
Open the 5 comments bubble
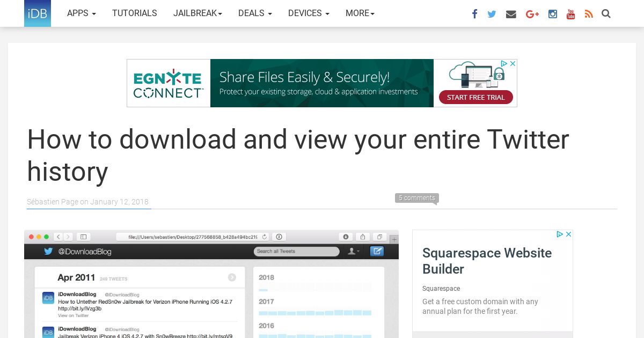[x=417, y=198]
